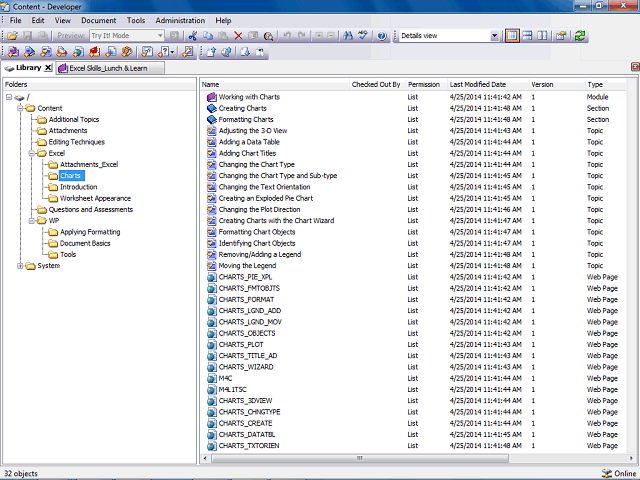Click the role tools wrench icon
Image resolution: width=640 pixels, height=480 pixels.
(188, 52)
